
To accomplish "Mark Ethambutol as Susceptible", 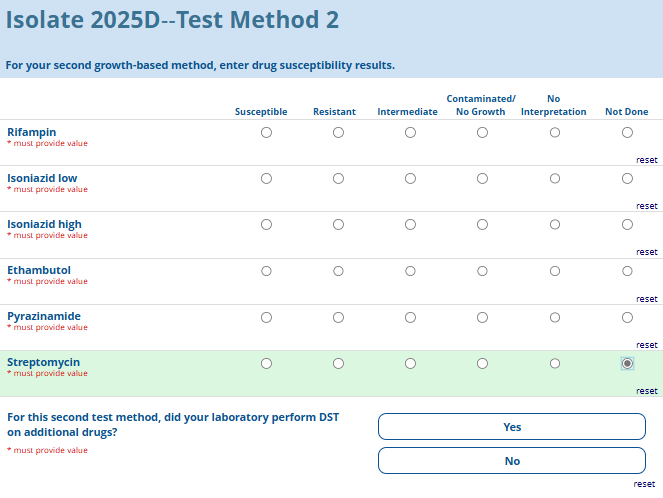I will pyautogui.click(x=266, y=271).
